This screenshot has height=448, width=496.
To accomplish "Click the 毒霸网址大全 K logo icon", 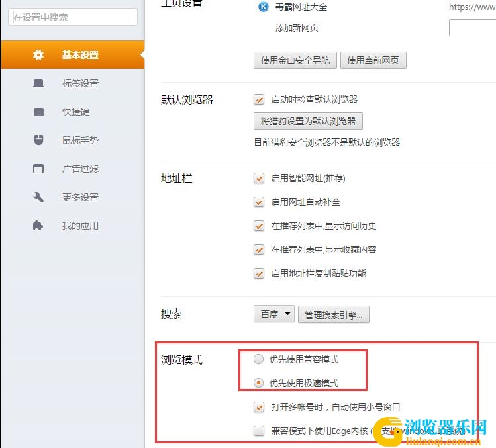I will coord(263,7).
